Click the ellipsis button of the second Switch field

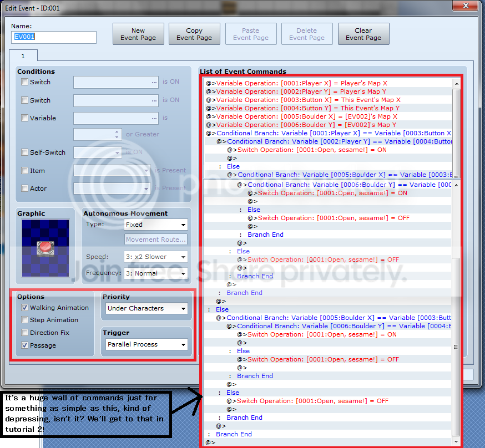(x=154, y=101)
